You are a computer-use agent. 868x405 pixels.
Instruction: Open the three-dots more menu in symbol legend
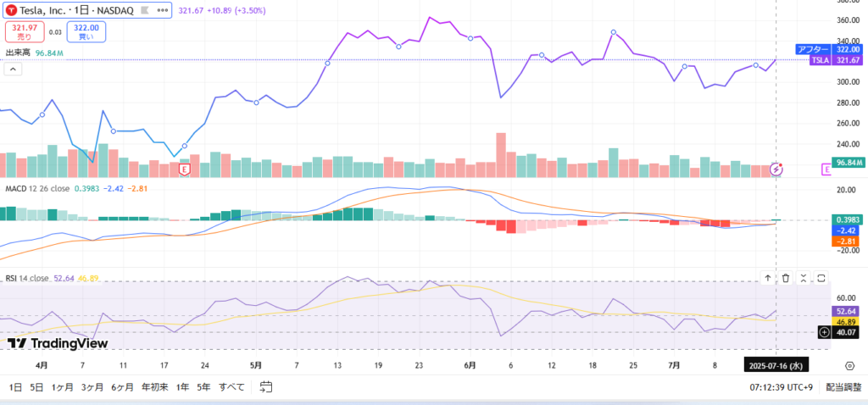coord(163,10)
